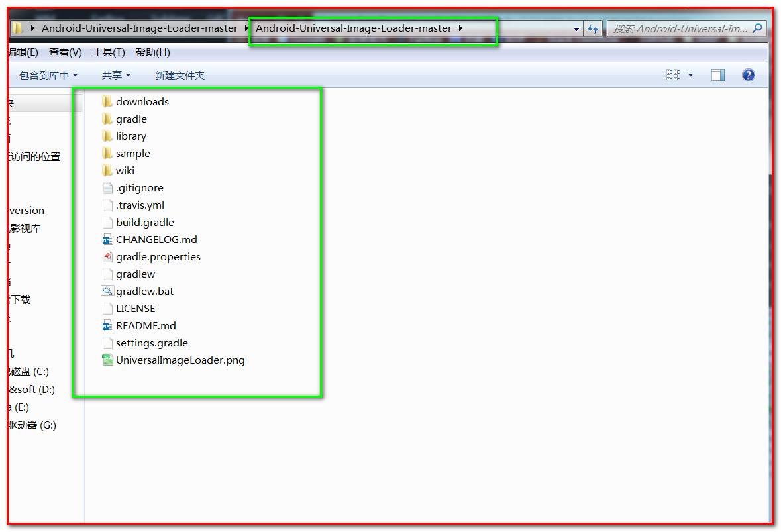Image resolution: width=781 pixels, height=532 pixels.
Task: Click the gradlew file icon
Action: tap(107, 274)
